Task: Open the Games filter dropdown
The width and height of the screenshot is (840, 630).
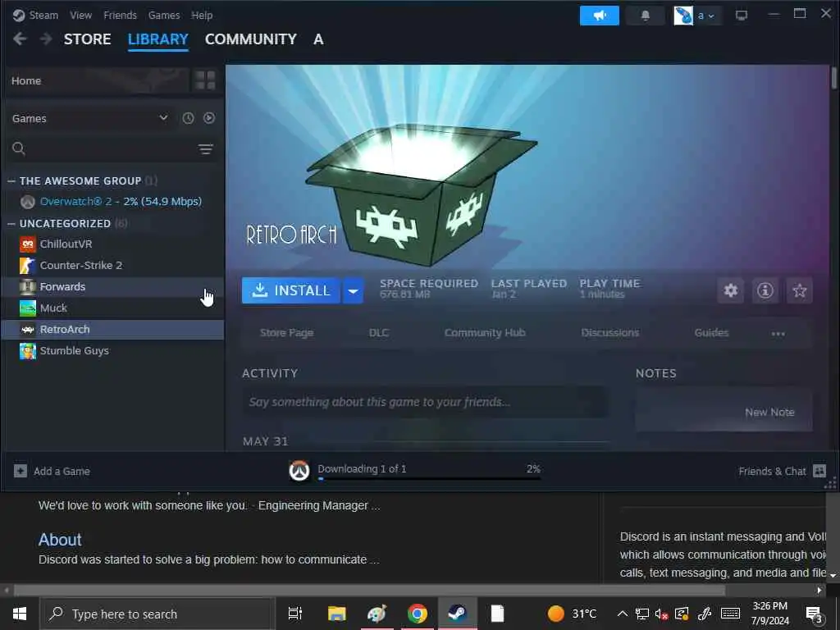Action: pos(90,118)
